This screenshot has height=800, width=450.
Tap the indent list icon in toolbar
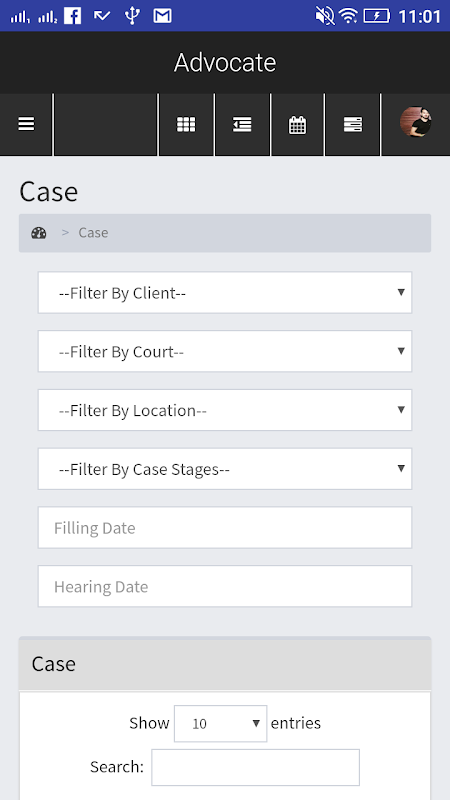point(242,124)
